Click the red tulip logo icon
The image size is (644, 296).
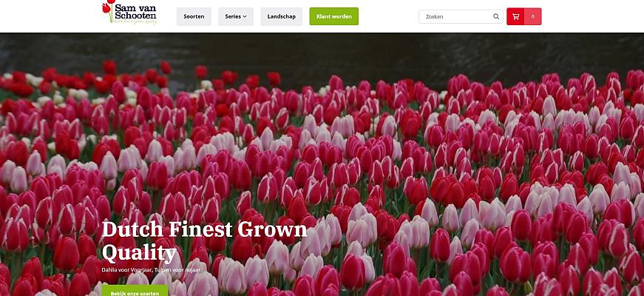click(108, 10)
